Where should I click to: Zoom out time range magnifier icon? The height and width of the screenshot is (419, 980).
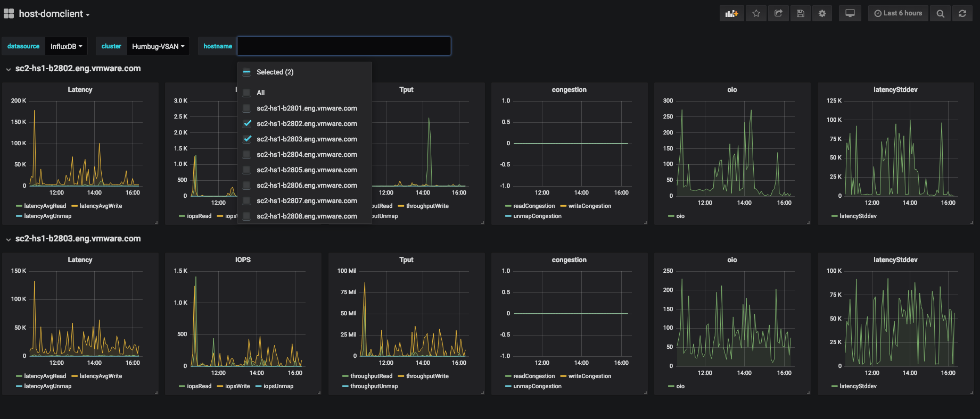coord(941,13)
